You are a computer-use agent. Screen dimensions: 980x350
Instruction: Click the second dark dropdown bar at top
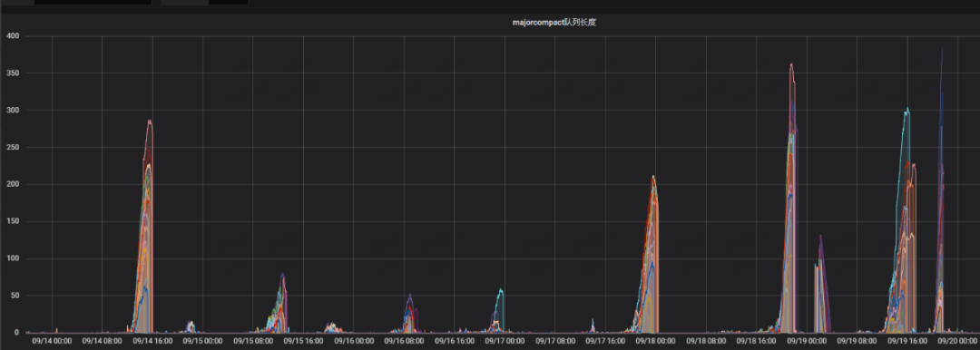[x=204, y=2]
